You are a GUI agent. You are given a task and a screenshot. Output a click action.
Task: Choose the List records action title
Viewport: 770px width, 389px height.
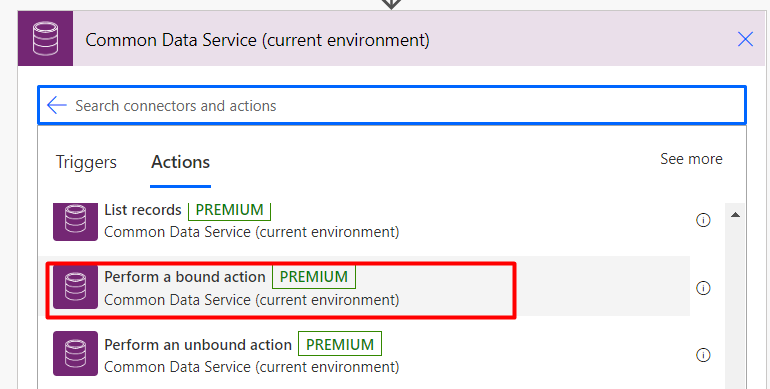pyautogui.click(x=143, y=210)
